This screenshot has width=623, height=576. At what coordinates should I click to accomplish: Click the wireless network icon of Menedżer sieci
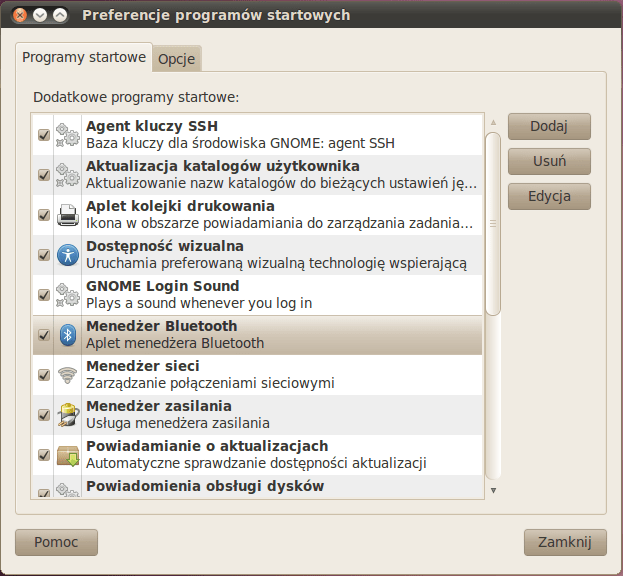click(x=68, y=375)
